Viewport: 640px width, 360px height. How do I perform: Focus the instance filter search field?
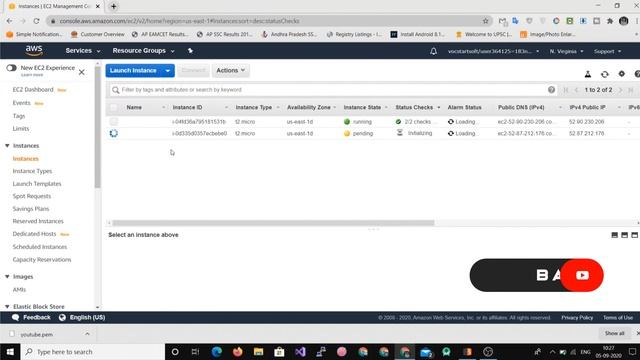click(333, 90)
